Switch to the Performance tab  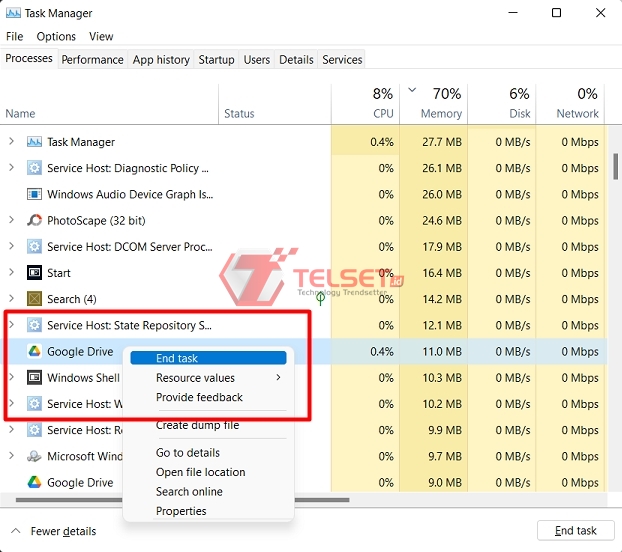pyautogui.click(x=93, y=60)
